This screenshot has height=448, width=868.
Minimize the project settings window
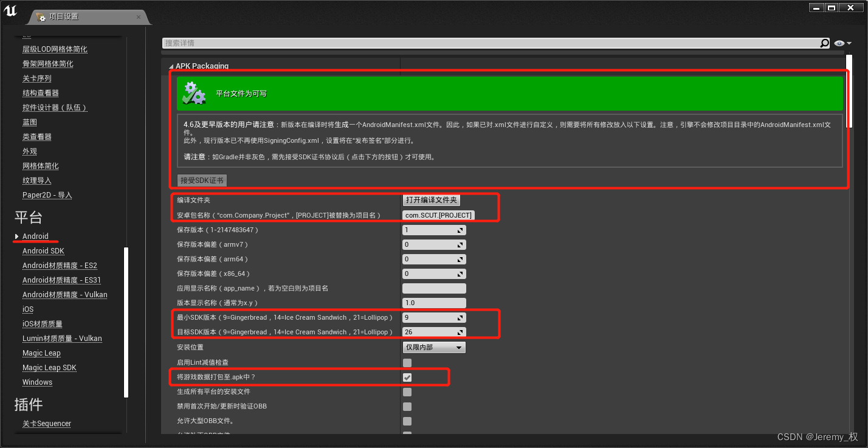point(816,7)
